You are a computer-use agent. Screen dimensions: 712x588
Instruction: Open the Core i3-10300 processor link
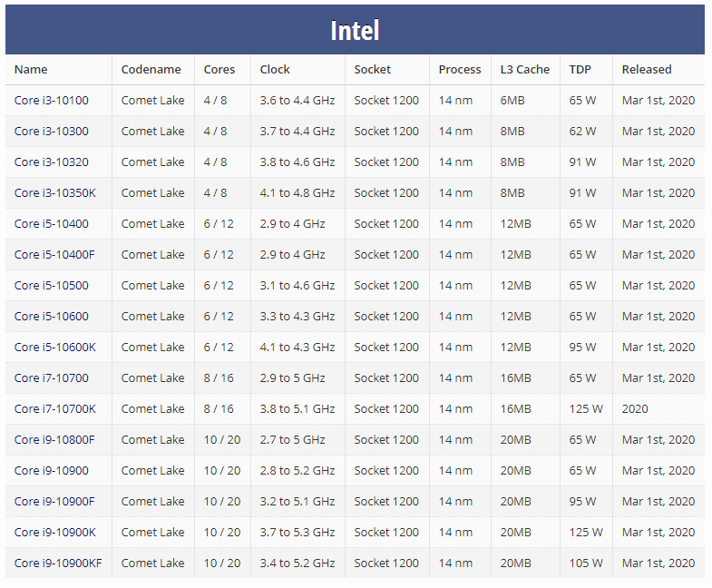(x=52, y=132)
